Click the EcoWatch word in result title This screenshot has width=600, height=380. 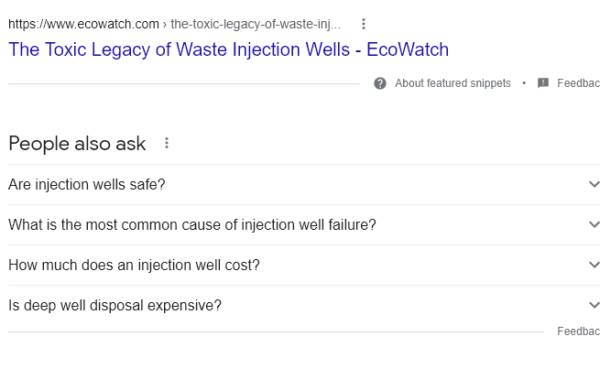click(408, 50)
